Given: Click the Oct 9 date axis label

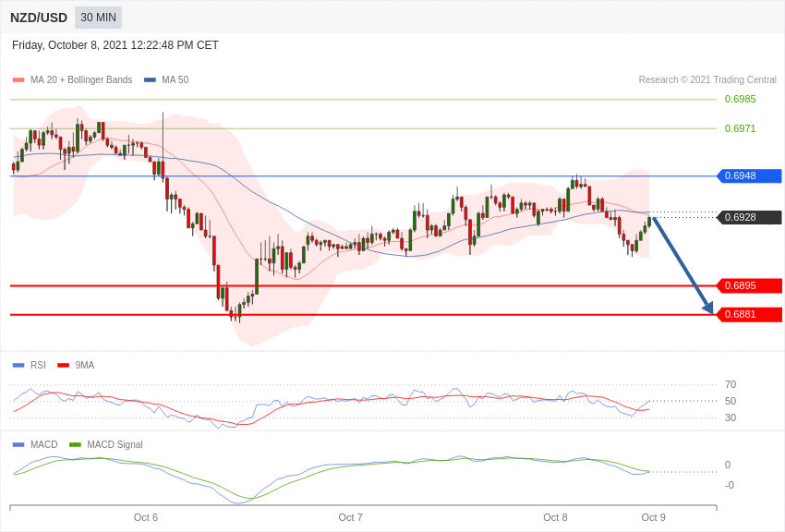Looking at the screenshot, I should tap(653, 517).
